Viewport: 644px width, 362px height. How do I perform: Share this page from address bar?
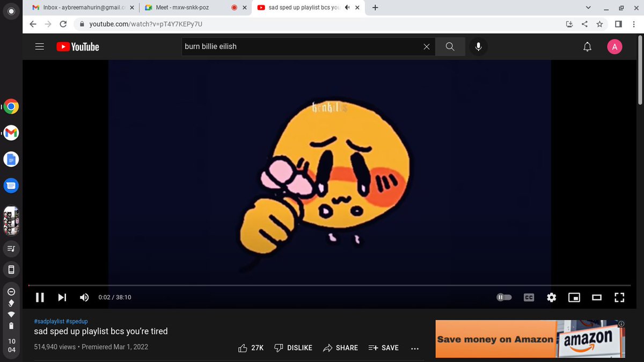click(584, 24)
